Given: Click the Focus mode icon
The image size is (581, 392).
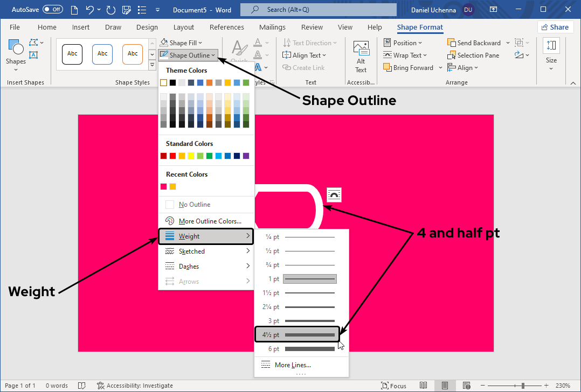Looking at the screenshot, I should pos(393,386).
